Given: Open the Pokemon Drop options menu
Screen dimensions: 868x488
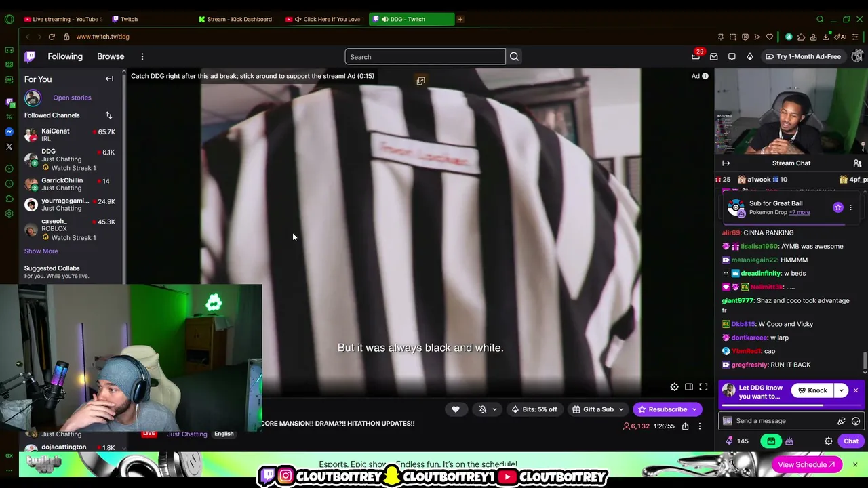Looking at the screenshot, I should click(x=850, y=207).
